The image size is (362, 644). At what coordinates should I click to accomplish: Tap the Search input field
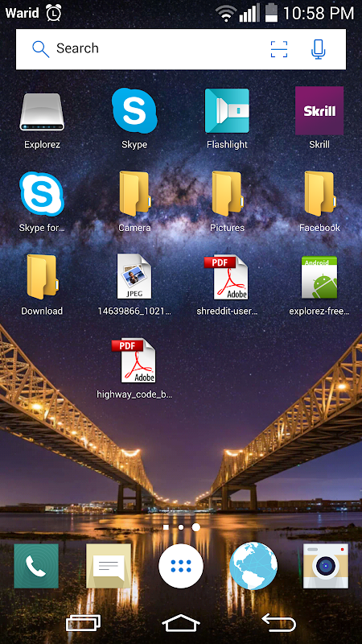point(181,49)
